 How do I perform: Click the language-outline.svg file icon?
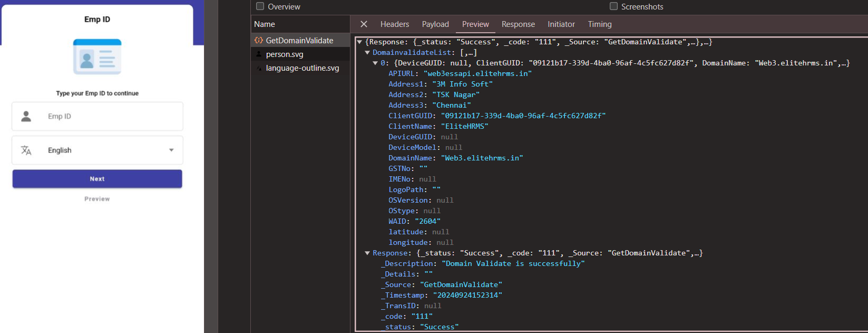pos(258,68)
